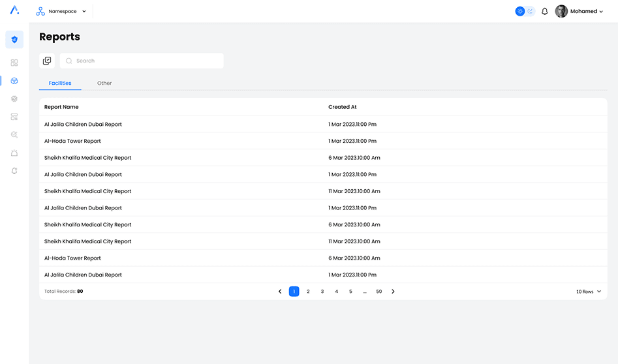Click the notification bell in top bar
This screenshot has width=618, height=364.
click(x=545, y=11)
